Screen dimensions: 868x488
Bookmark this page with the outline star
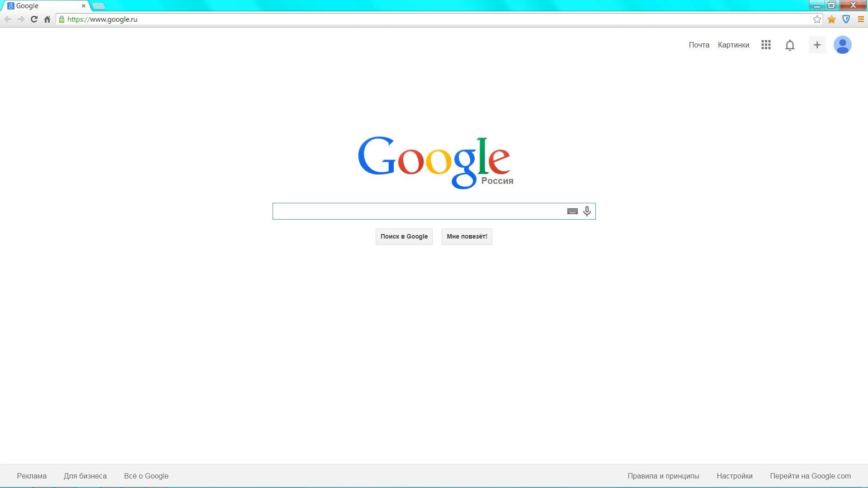817,19
